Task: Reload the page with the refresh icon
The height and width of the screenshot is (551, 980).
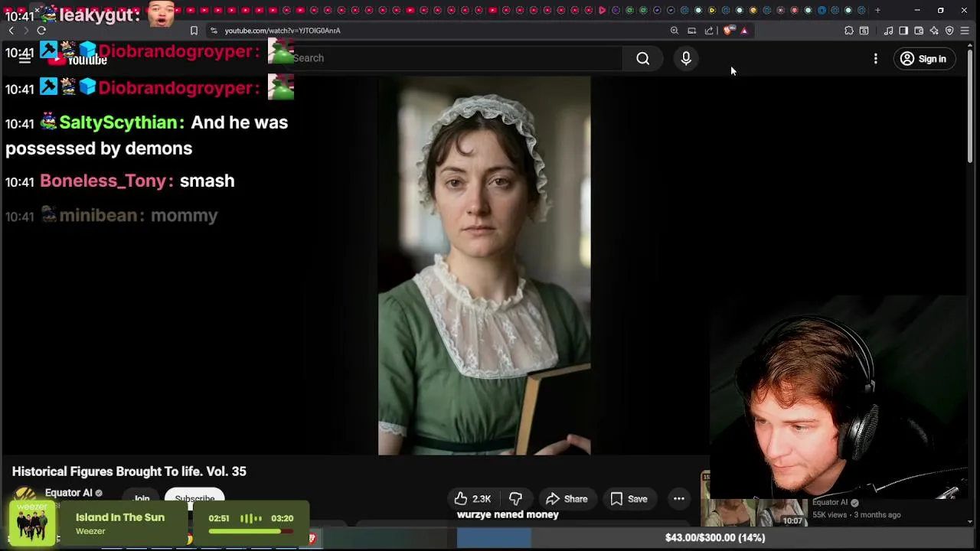Action: (41, 31)
